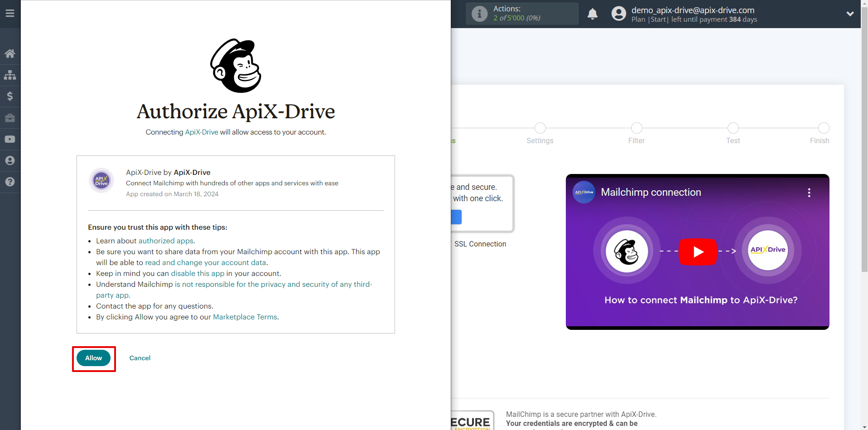The image size is (868, 430).
Task: Click 'How to connect Mailchimp to ApiX-Drive?' caption
Action: click(x=701, y=300)
